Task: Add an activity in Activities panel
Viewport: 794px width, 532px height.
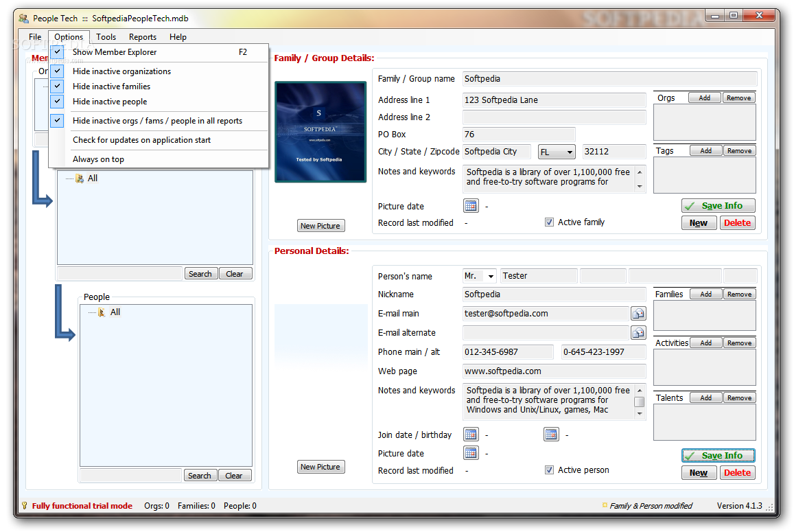Action: (x=706, y=343)
